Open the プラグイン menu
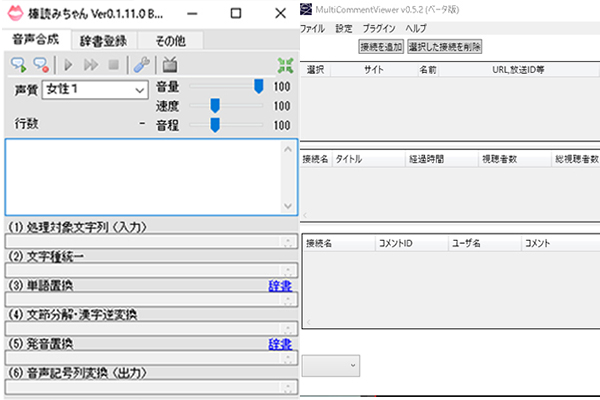Viewport: 600px width, 400px height. click(379, 28)
